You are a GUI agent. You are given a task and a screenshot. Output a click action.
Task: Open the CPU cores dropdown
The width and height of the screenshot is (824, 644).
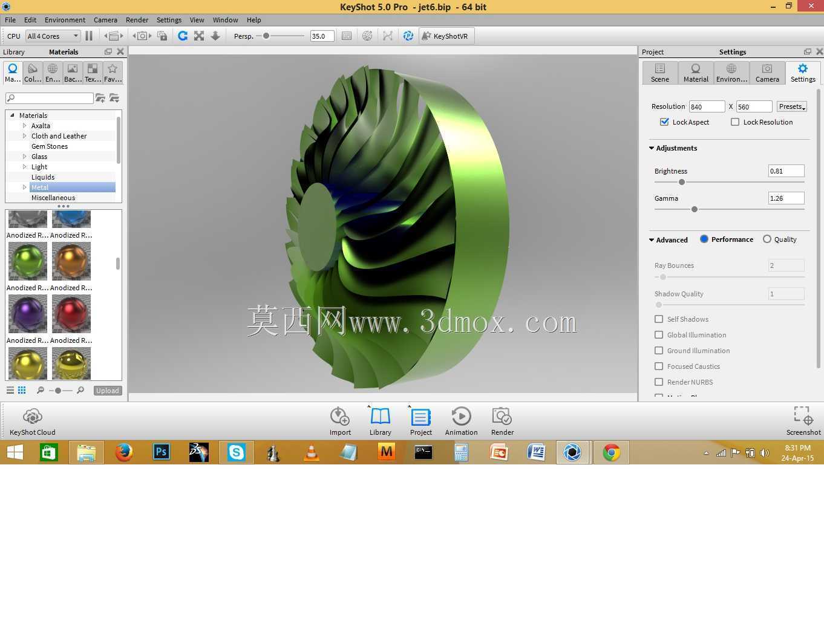click(53, 36)
